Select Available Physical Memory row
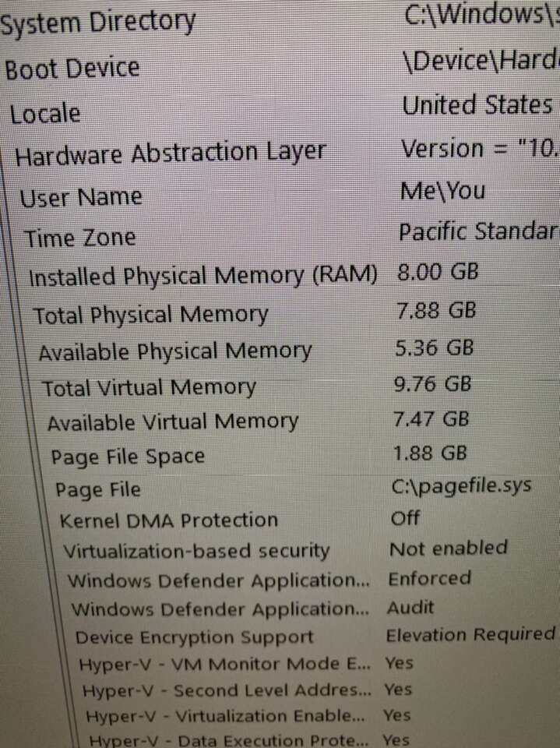The image size is (560, 748). point(174,351)
